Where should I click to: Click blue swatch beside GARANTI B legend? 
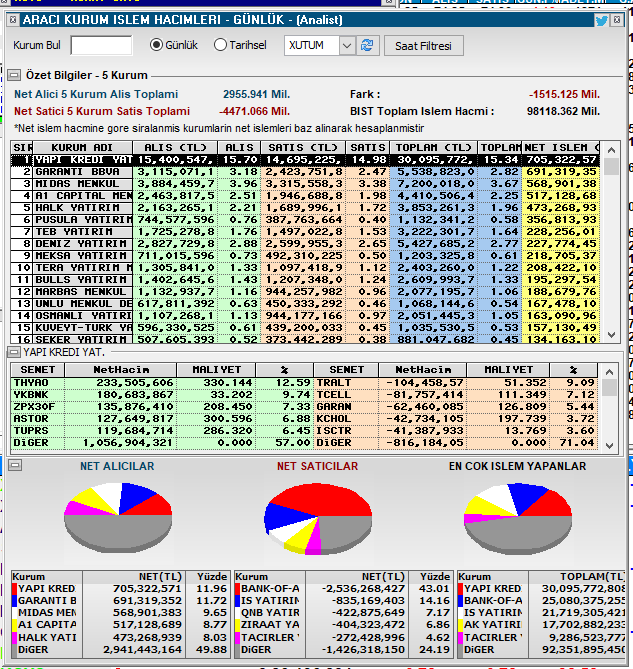pos(15,601)
